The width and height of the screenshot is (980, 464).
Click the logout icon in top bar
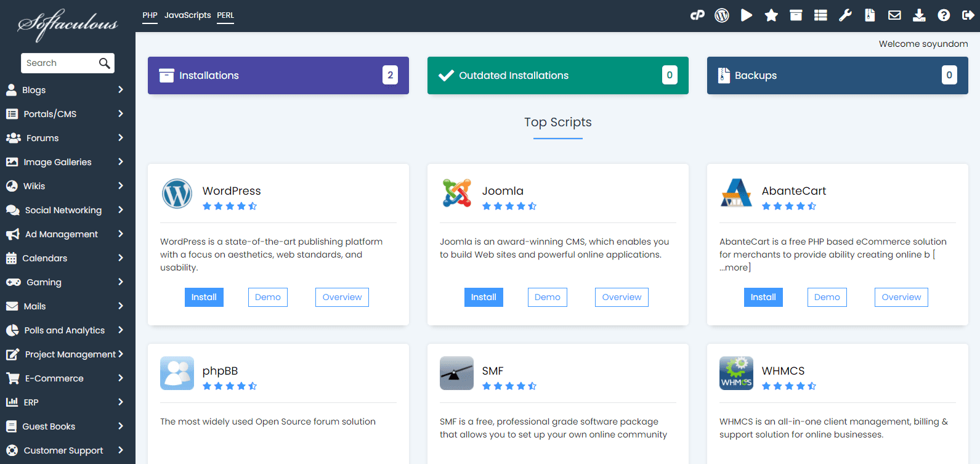[968, 15]
